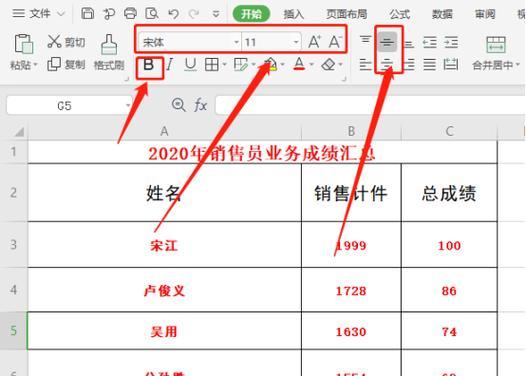Switch to the Insert tab

(x=294, y=14)
